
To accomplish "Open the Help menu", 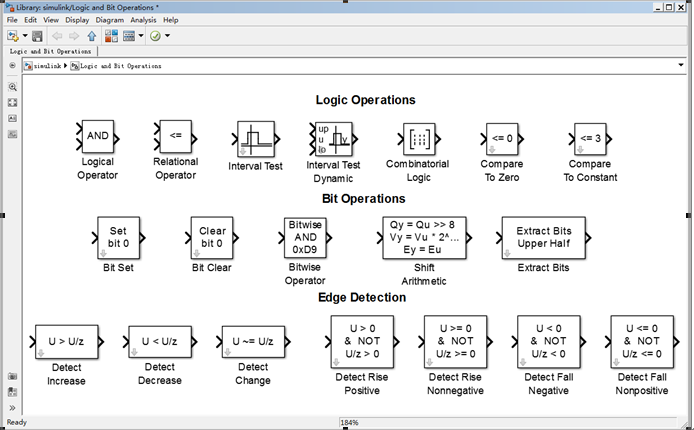I will pos(170,20).
